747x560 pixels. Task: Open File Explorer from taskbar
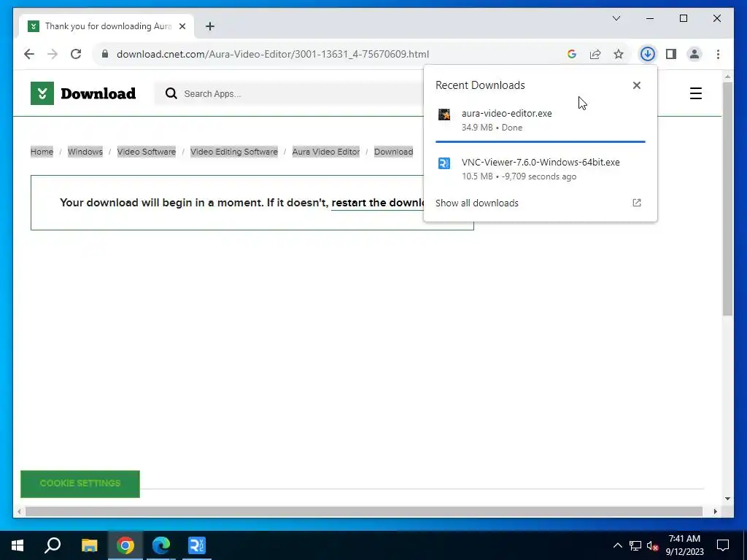click(x=89, y=545)
